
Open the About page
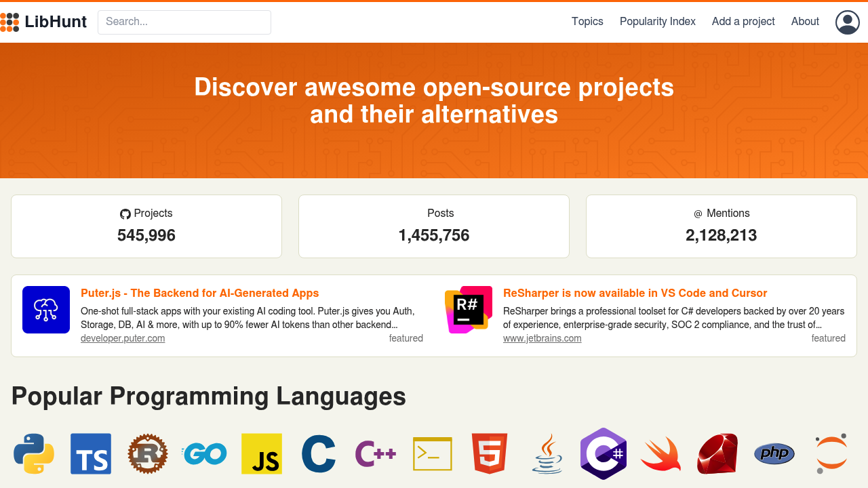[805, 22]
